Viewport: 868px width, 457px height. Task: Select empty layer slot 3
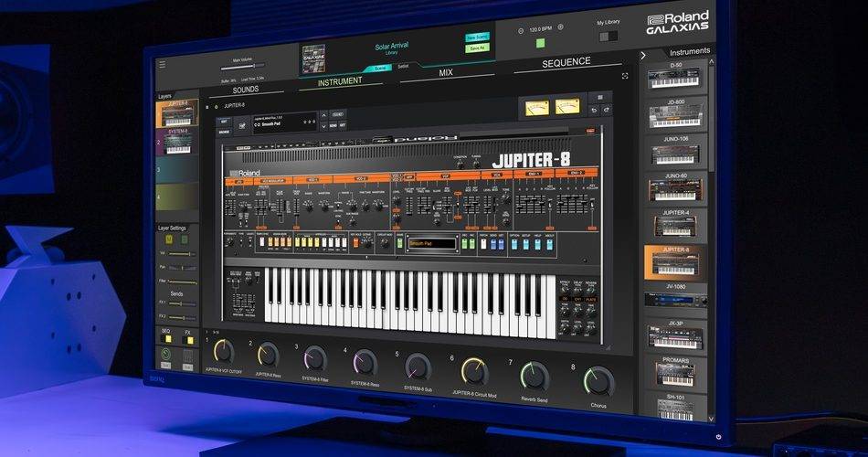click(176, 170)
